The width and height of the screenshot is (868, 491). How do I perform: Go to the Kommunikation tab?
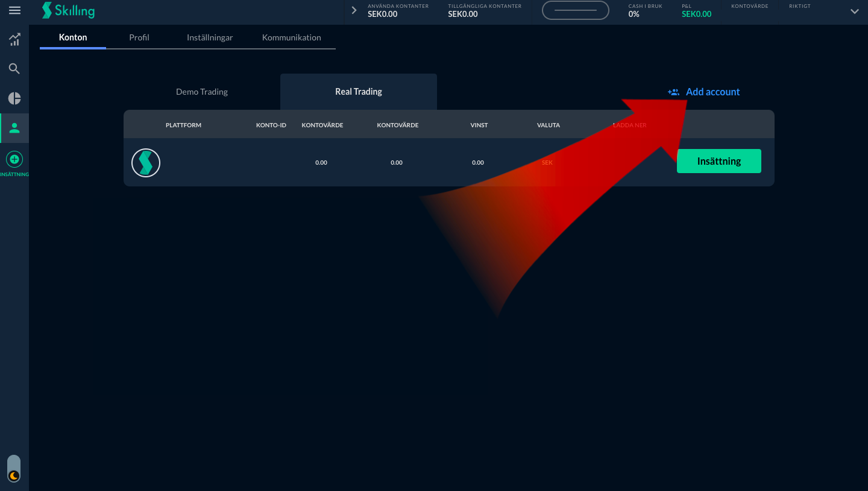(x=291, y=37)
